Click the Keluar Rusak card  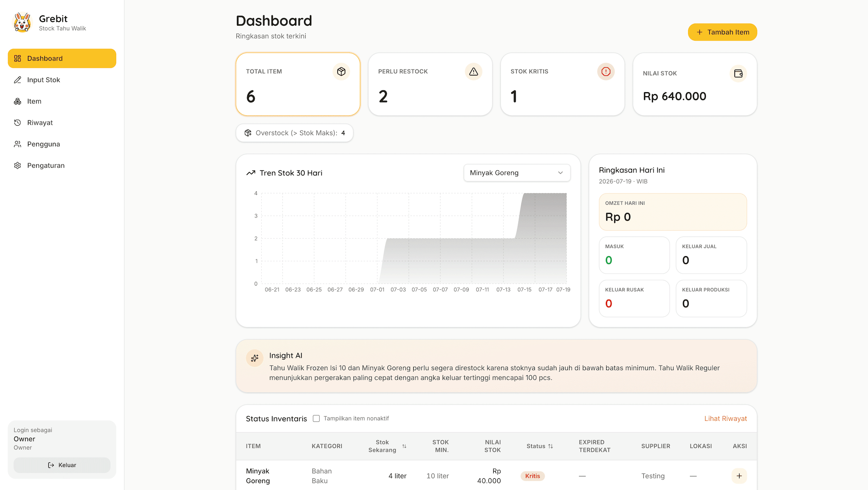pos(634,298)
